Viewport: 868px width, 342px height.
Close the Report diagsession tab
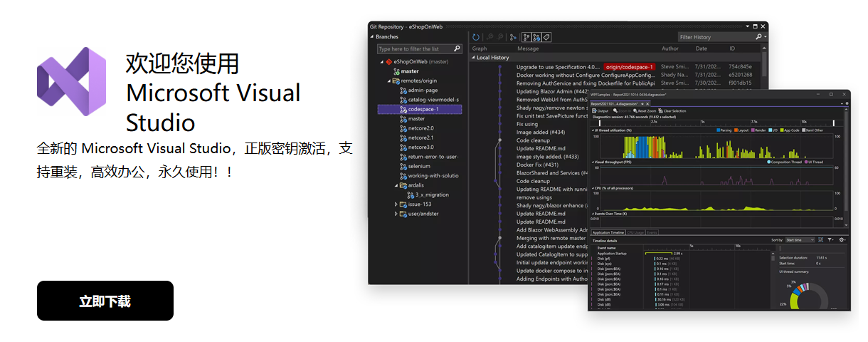(647, 104)
